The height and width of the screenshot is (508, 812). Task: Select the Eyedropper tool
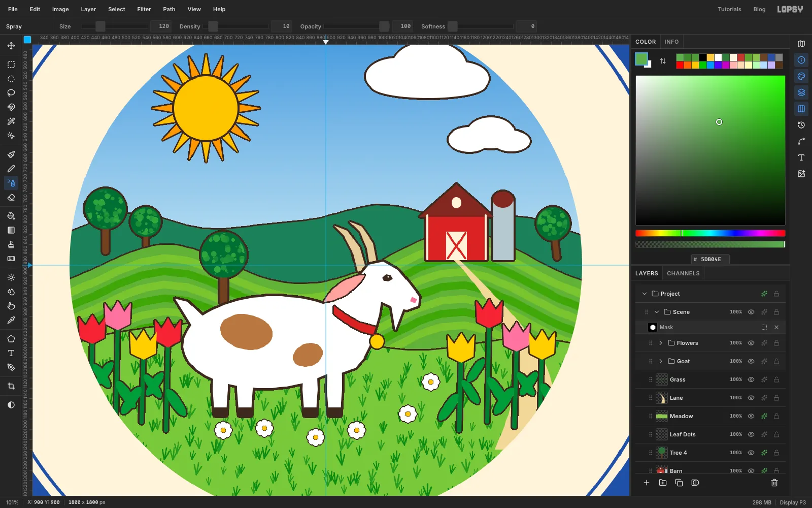[11, 320]
